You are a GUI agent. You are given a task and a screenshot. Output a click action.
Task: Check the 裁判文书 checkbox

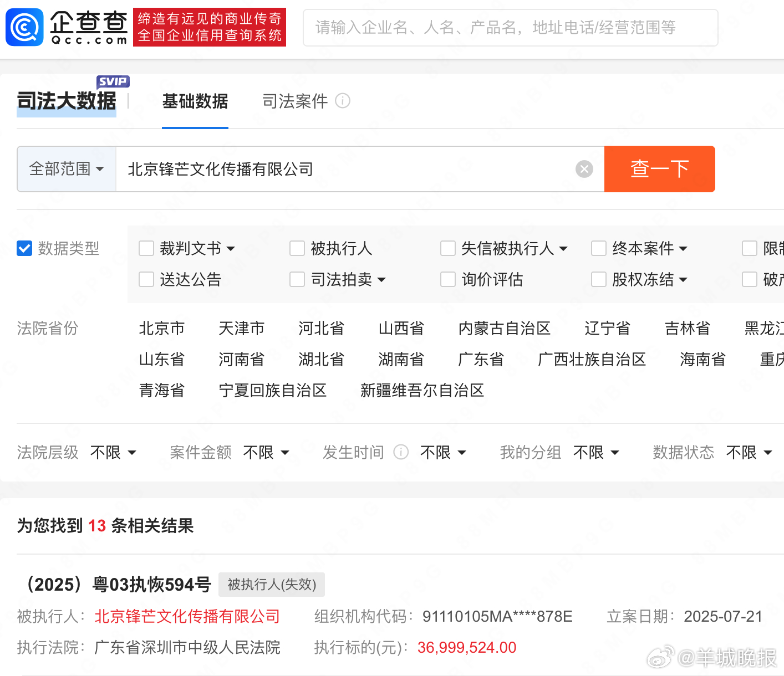146,248
